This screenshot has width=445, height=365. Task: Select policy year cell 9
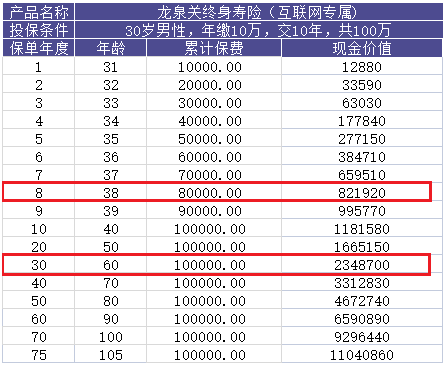39,211
